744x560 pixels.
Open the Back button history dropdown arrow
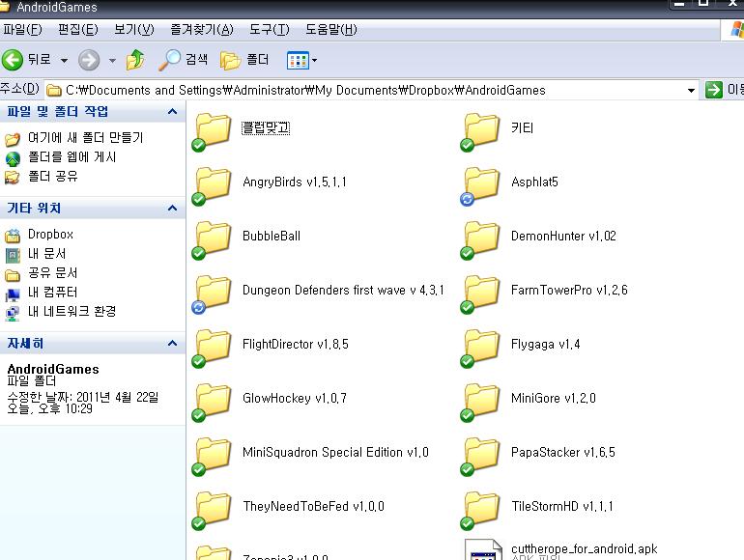(x=64, y=61)
